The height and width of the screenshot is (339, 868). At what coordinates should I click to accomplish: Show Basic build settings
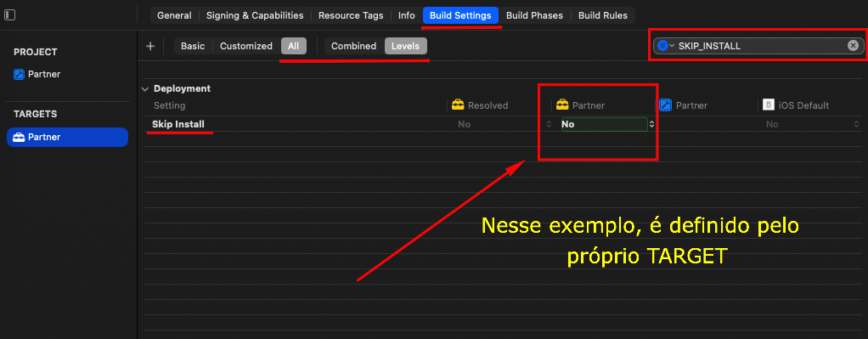193,46
